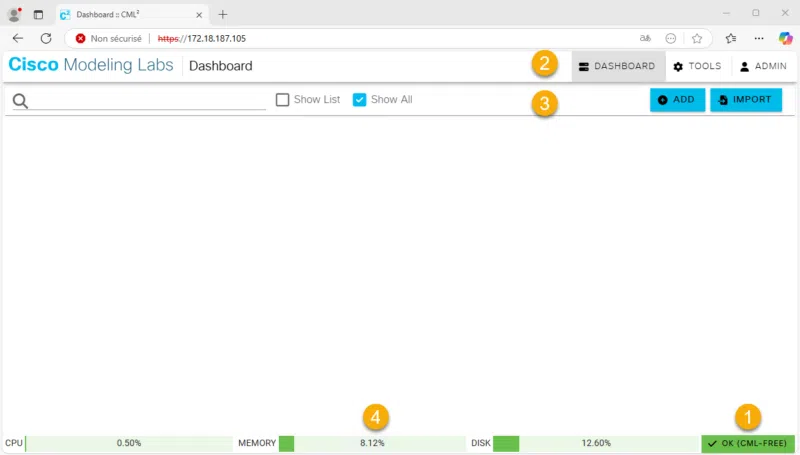The width and height of the screenshot is (800, 455).
Task: Open the ADMIN menu
Action: (764, 66)
